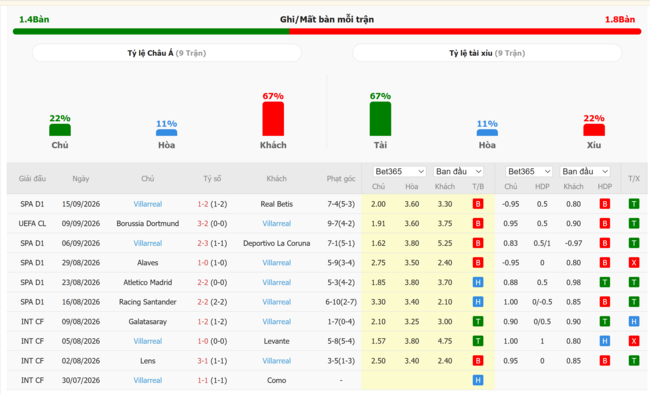Click blue H HDP badge in Levante row
The width and height of the screenshot is (650, 395).
tap(605, 341)
